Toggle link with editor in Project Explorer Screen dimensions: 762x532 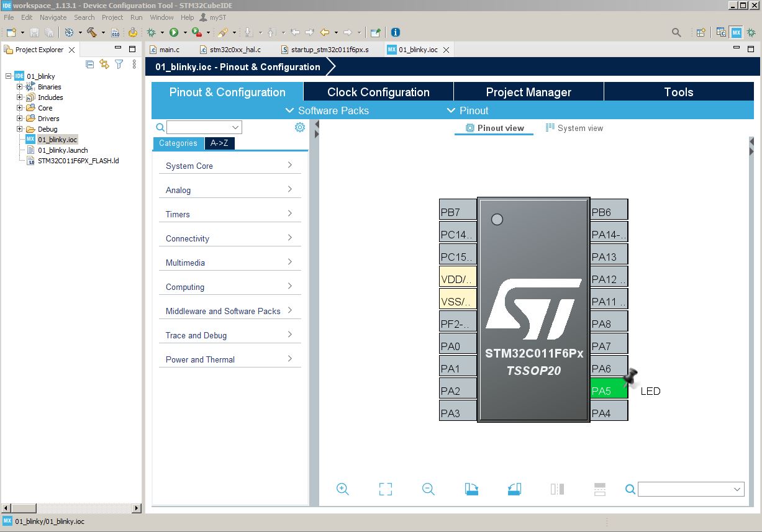coord(104,64)
